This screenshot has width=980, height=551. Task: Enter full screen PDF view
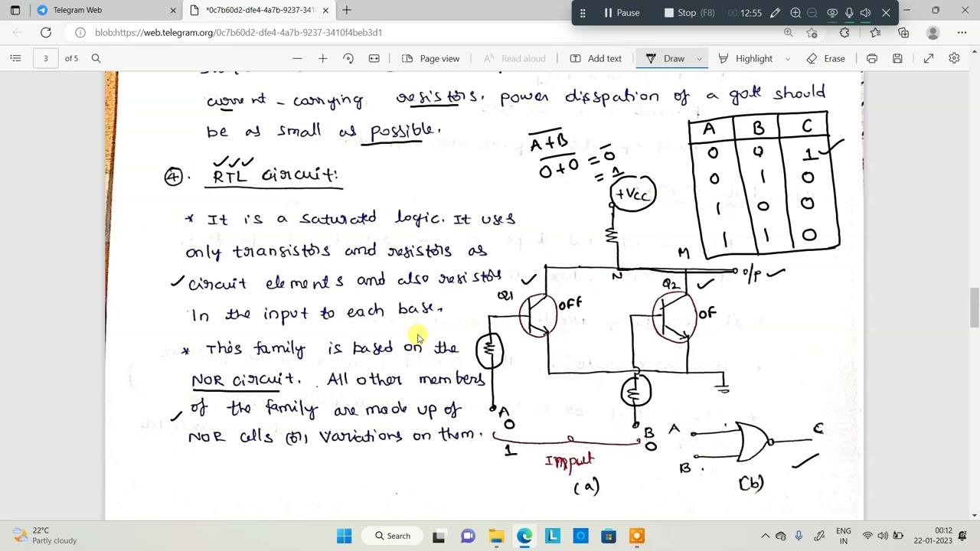(x=928, y=58)
